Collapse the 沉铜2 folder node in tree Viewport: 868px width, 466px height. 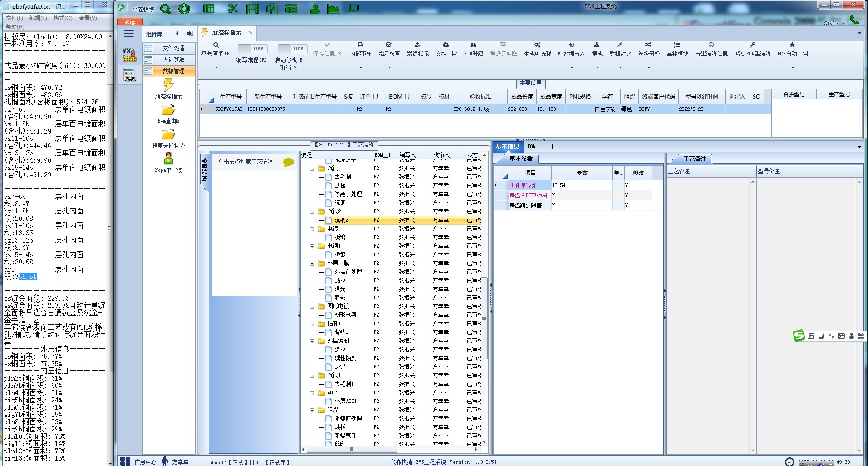coord(312,212)
